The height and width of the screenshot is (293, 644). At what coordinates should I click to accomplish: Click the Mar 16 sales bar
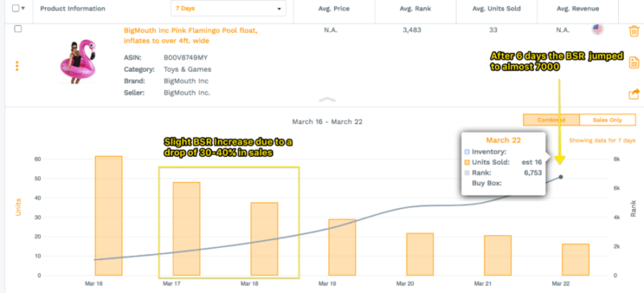point(109,216)
